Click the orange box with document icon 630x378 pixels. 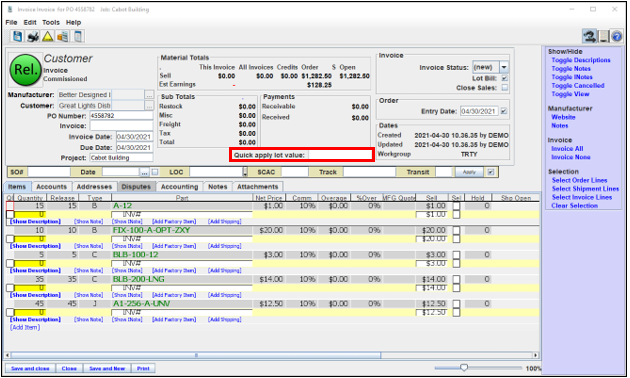63,37
